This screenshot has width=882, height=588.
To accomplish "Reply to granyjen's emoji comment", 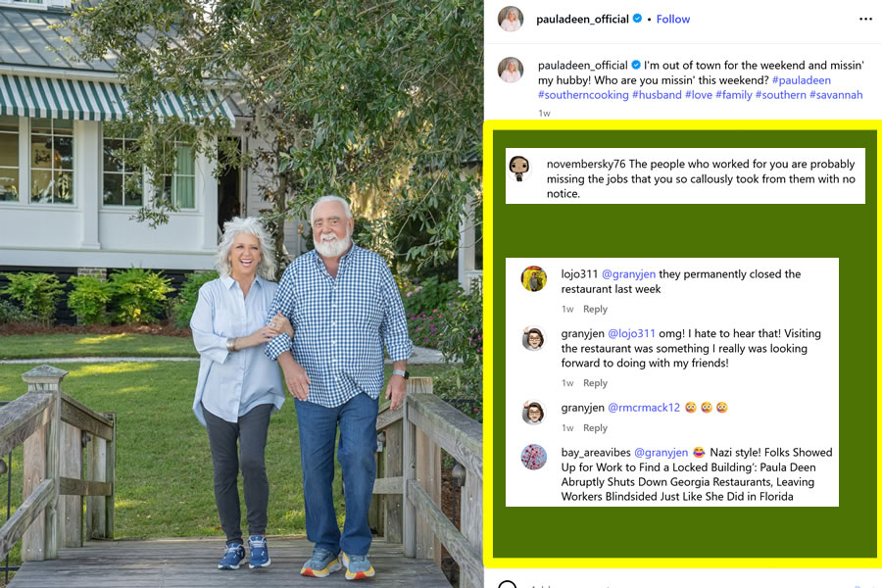I will click(x=595, y=427).
